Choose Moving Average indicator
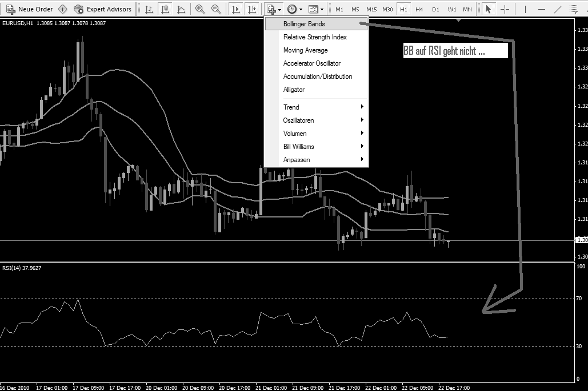588x391 pixels. [317, 50]
